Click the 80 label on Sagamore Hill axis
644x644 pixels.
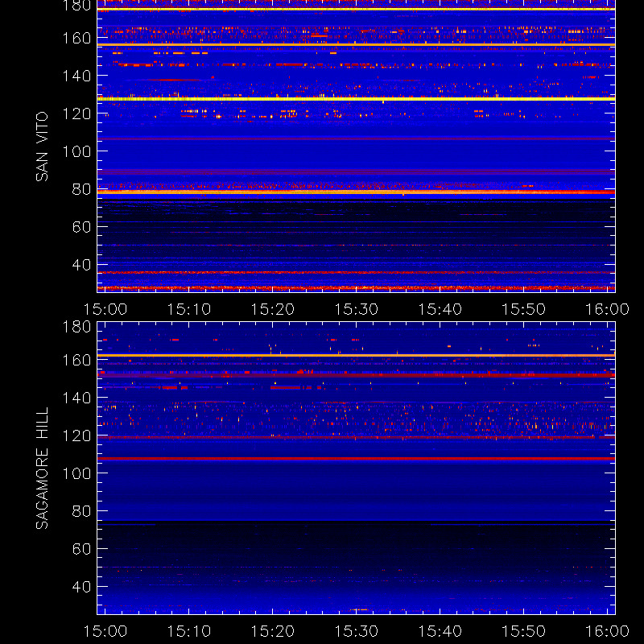click(81, 511)
